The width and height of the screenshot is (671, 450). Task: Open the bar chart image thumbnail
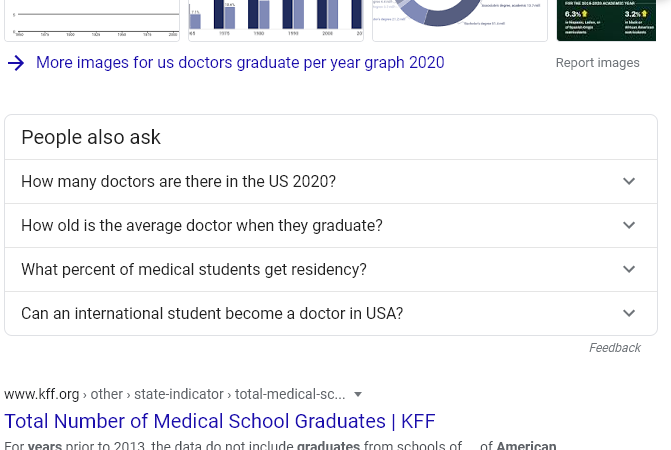point(276,21)
